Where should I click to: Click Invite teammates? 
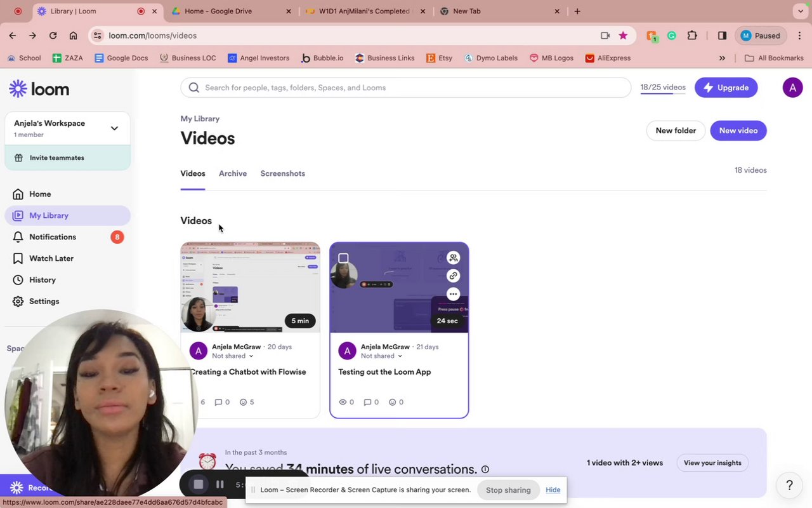tap(67, 157)
